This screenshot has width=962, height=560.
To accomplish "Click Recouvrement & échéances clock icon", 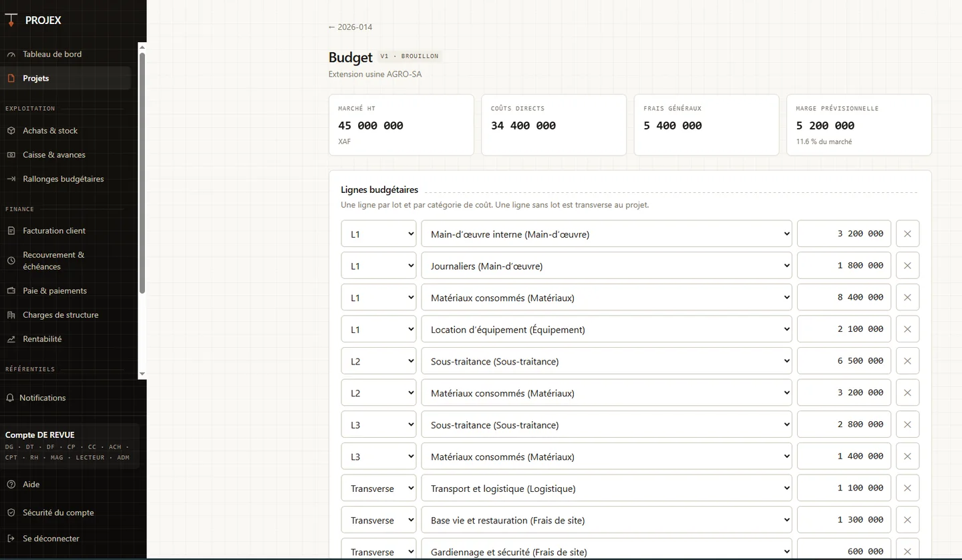I will pyautogui.click(x=11, y=260).
